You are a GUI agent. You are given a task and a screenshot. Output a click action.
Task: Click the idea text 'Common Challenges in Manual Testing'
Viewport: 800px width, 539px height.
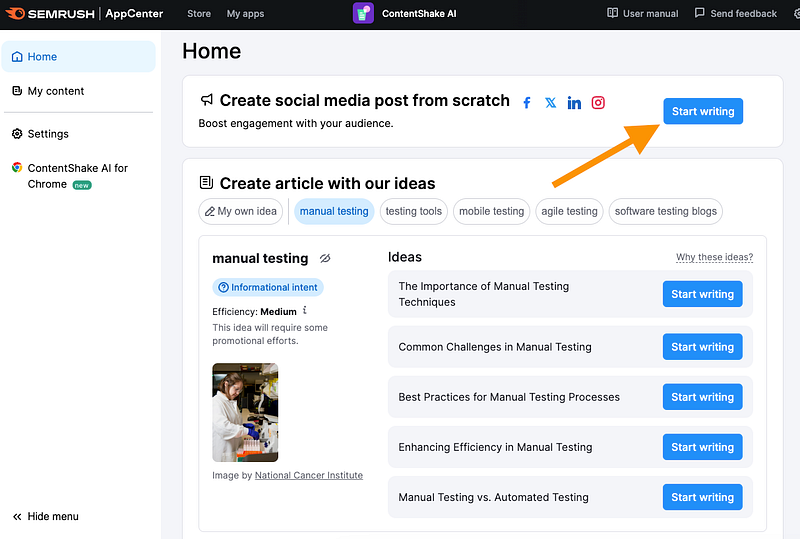tap(495, 347)
